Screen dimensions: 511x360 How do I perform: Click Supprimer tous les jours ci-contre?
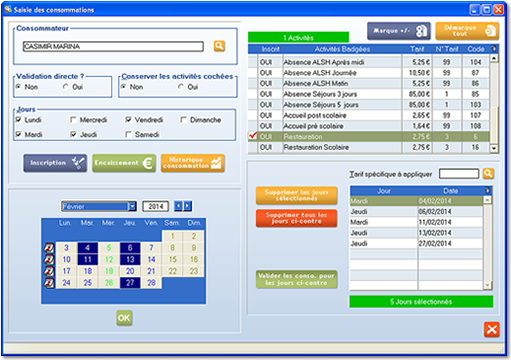(296, 218)
